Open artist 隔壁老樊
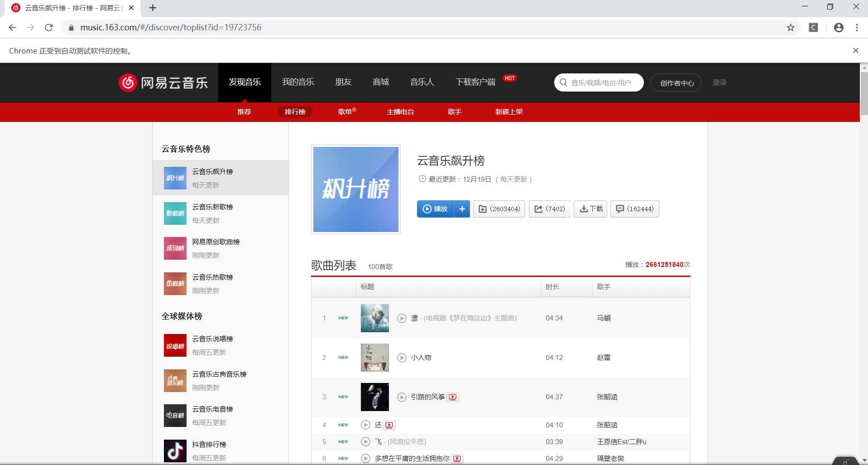The image size is (868, 465). [610, 458]
